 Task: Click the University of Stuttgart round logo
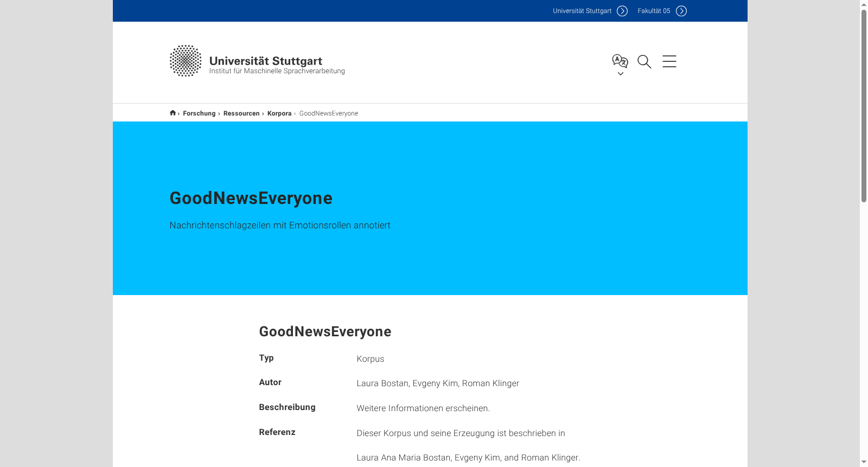tap(186, 61)
